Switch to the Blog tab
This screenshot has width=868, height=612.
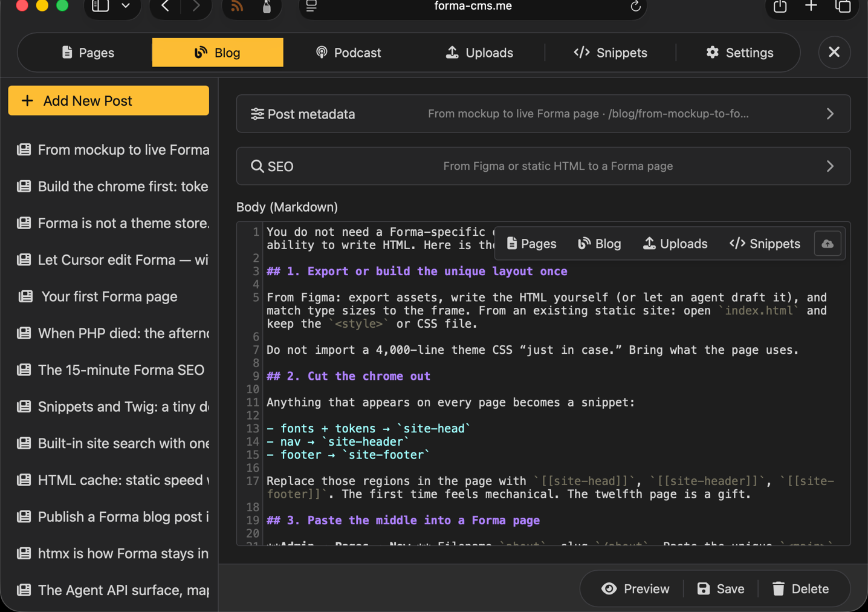(218, 53)
